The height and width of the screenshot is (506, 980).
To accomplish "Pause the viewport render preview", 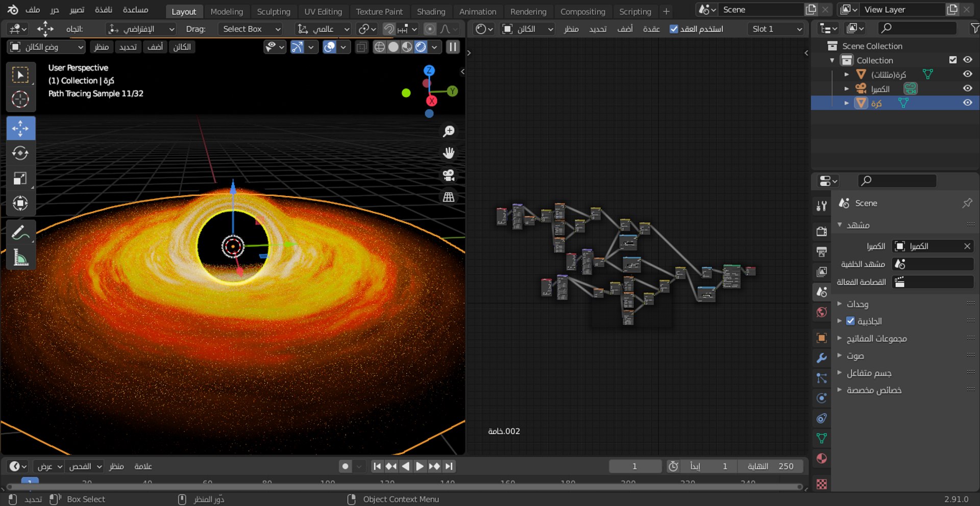I will 453,47.
